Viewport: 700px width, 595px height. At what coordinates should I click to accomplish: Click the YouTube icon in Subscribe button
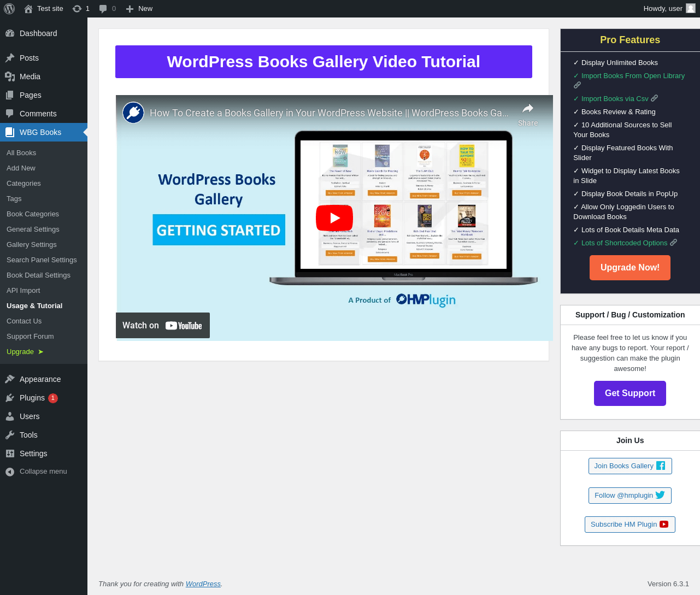click(664, 525)
